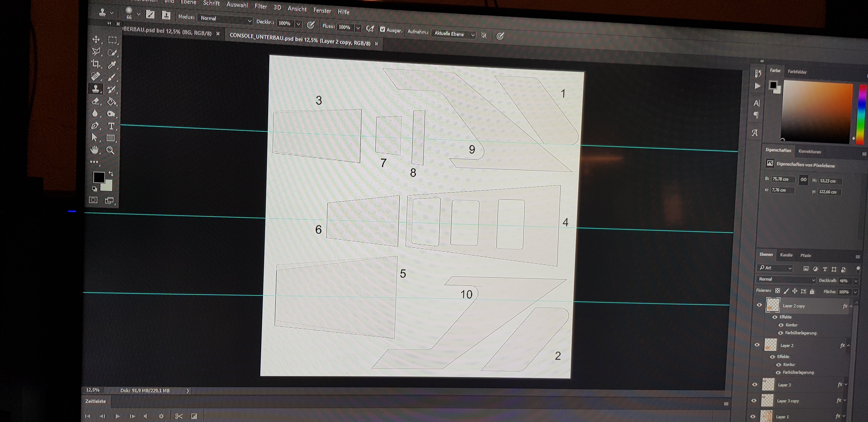Select the Horizontal Type tool

[111, 126]
